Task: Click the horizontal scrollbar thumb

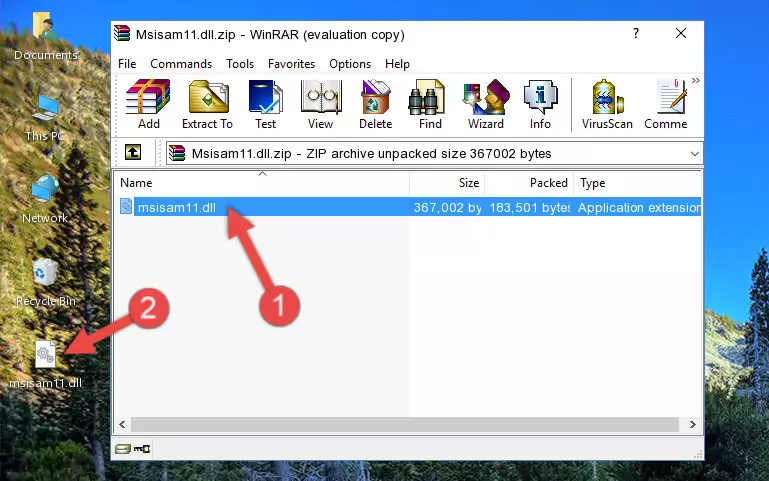Action: pyautogui.click(x=405, y=425)
